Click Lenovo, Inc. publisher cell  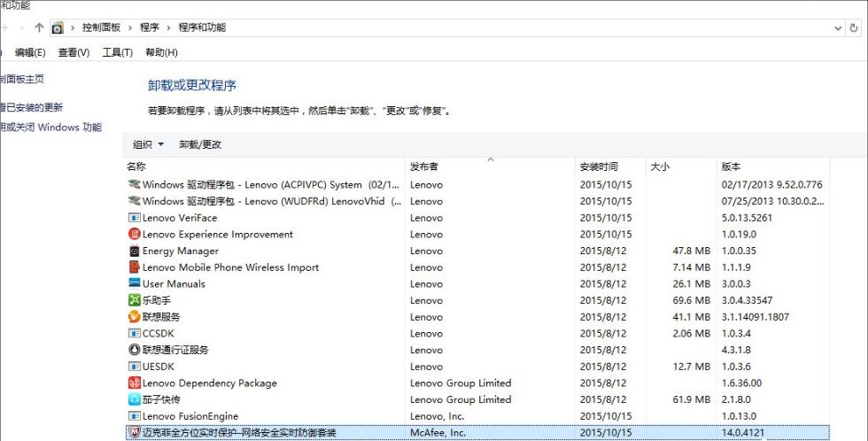pyautogui.click(x=437, y=416)
